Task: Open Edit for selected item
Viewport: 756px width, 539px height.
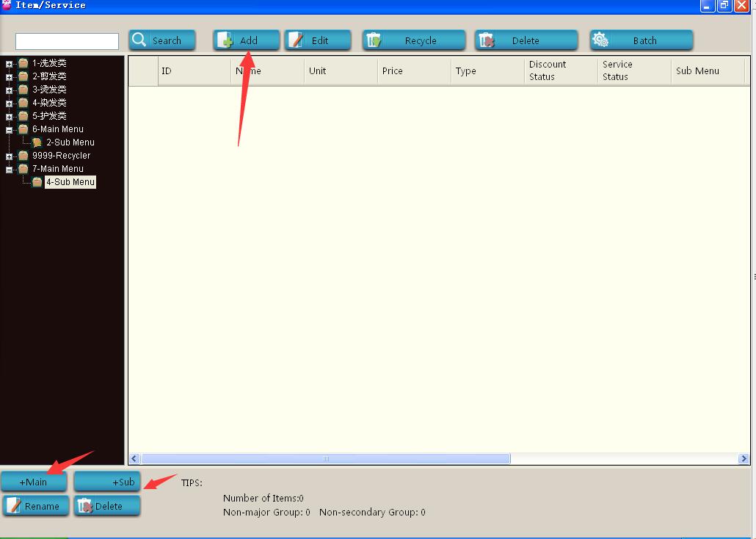Action: [x=318, y=40]
